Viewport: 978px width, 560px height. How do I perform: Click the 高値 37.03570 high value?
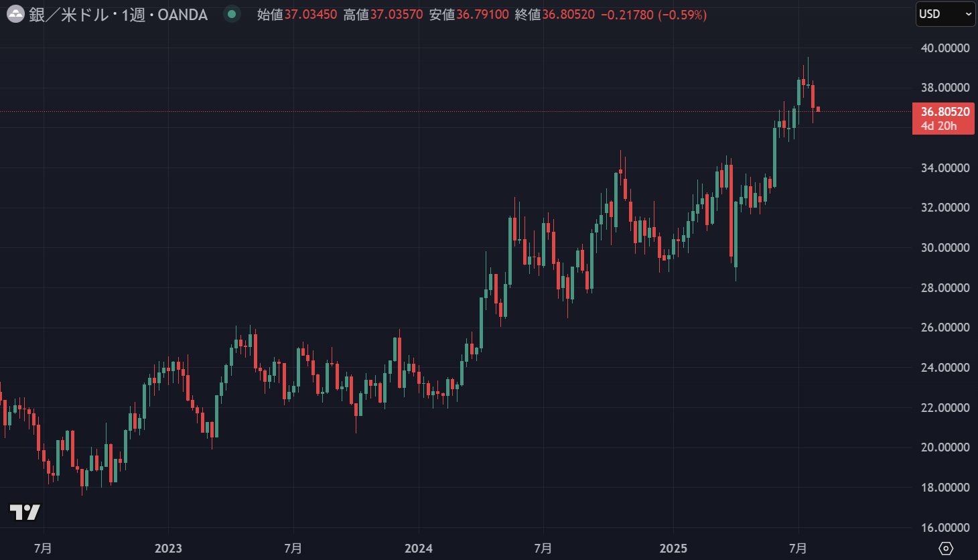[x=383, y=15]
